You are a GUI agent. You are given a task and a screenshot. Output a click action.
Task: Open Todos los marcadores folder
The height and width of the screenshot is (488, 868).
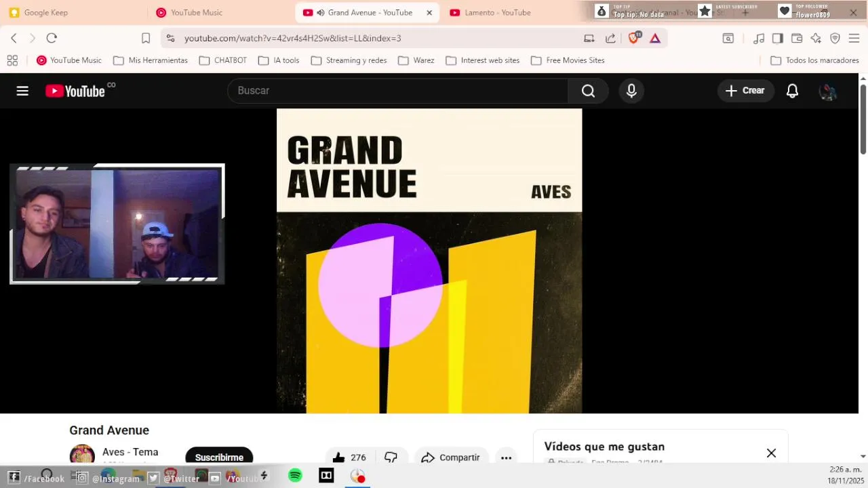pos(815,60)
